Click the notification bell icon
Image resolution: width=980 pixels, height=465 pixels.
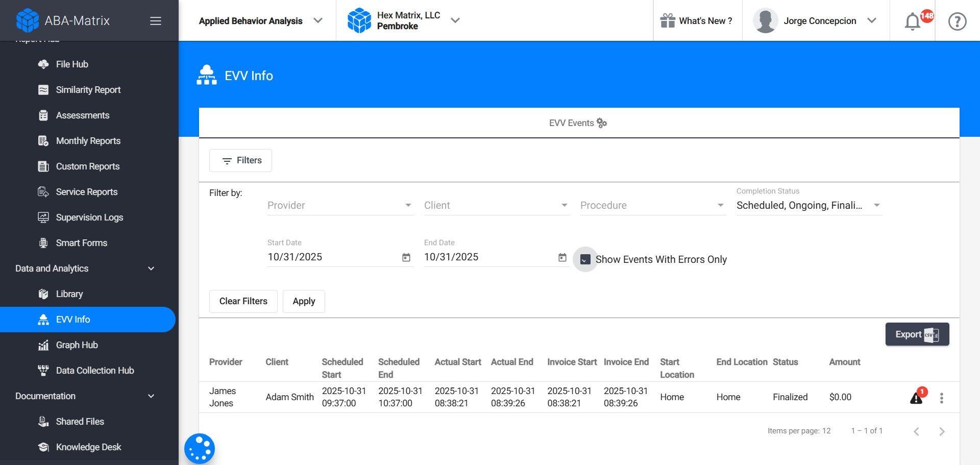pyautogui.click(x=913, y=21)
